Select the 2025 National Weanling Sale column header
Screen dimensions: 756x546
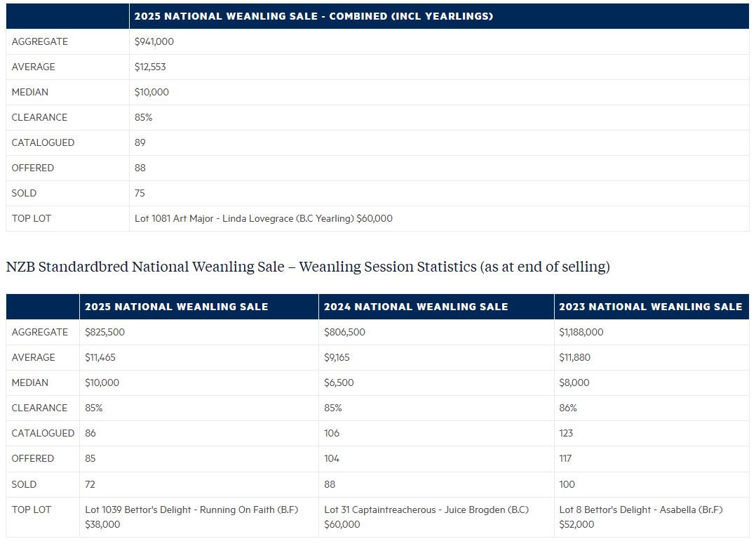pyautogui.click(x=176, y=307)
